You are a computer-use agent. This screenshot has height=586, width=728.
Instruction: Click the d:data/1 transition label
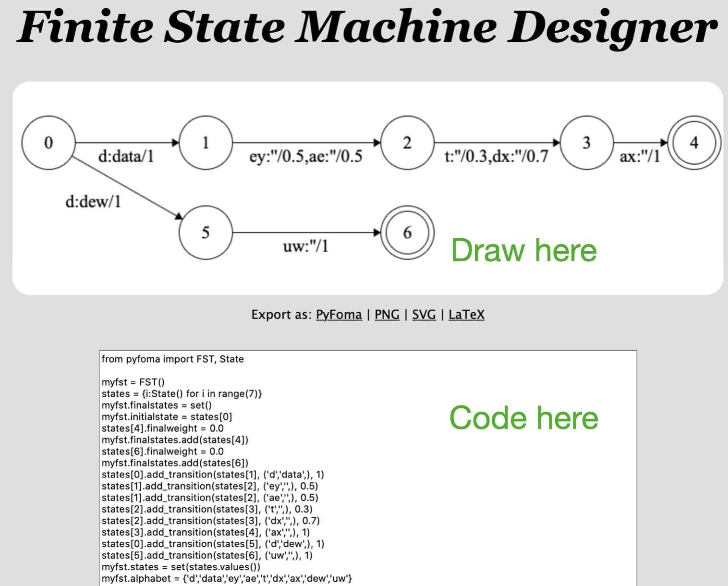pyautogui.click(x=126, y=156)
